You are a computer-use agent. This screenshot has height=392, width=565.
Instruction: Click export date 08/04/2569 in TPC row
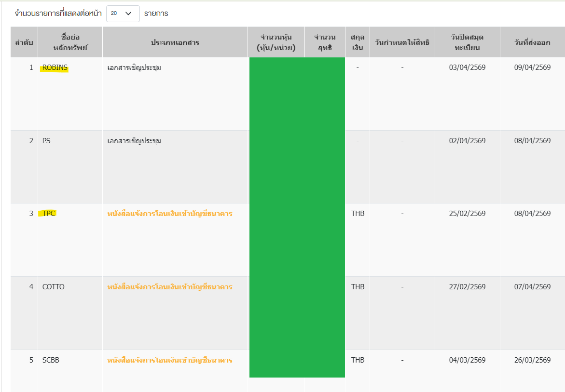pyautogui.click(x=533, y=214)
